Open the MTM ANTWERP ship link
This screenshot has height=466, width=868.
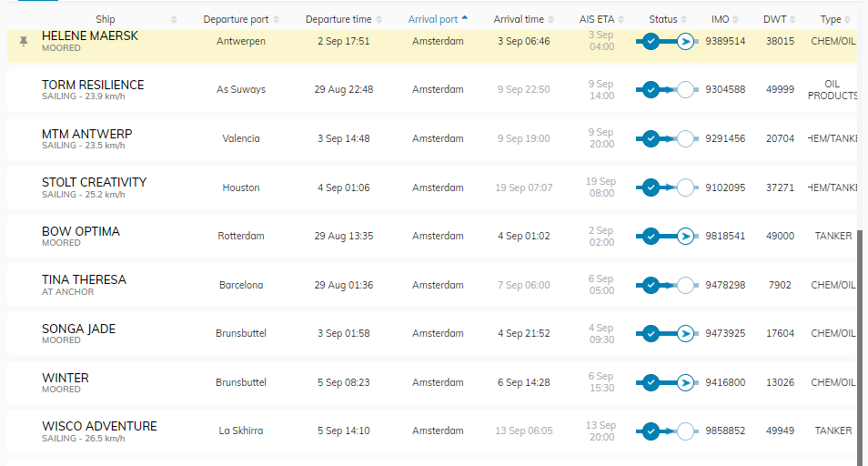(86, 134)
